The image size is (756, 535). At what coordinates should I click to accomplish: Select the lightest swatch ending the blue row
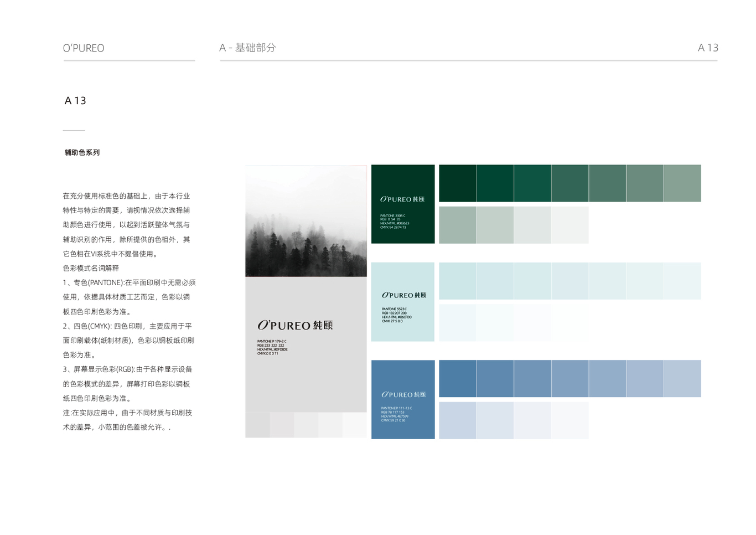[682, 379]
